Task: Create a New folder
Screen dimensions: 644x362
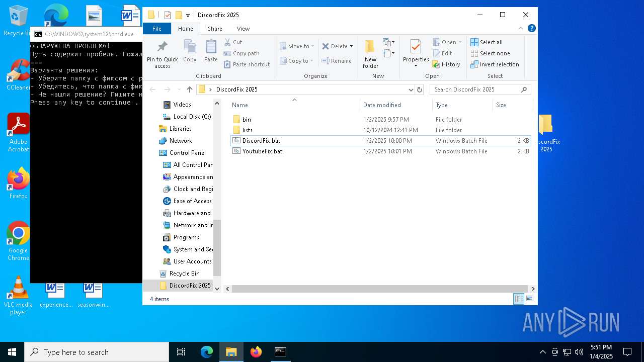Action: coord(370,54)
